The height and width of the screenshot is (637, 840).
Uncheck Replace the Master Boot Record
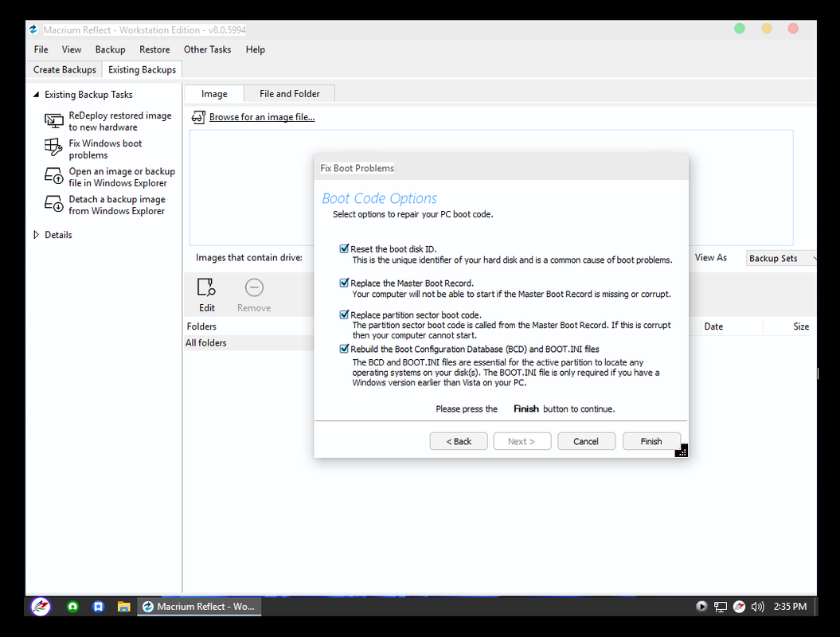(345, 283)
